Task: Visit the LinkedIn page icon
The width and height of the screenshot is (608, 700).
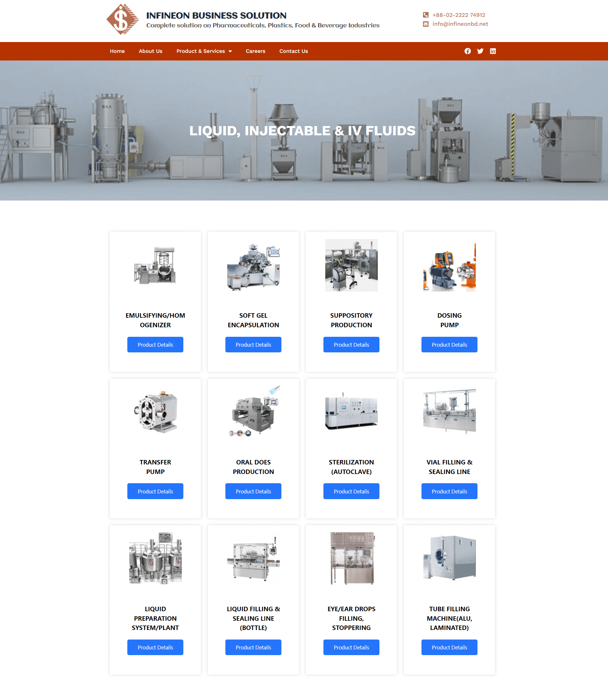Action: [493, 51]
